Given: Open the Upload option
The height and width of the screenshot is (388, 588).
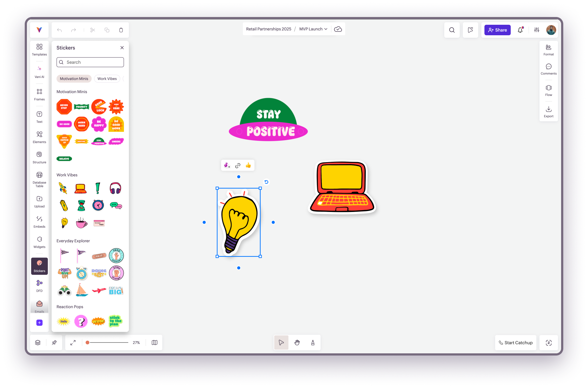Looking at the screenshot, I should [39, 202].
